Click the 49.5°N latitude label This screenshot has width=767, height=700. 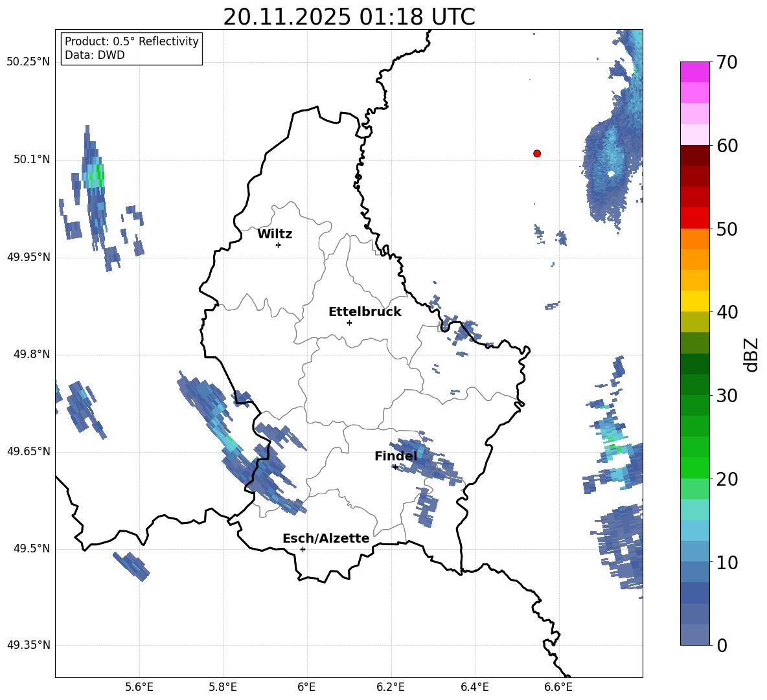[x=32, y=548]
